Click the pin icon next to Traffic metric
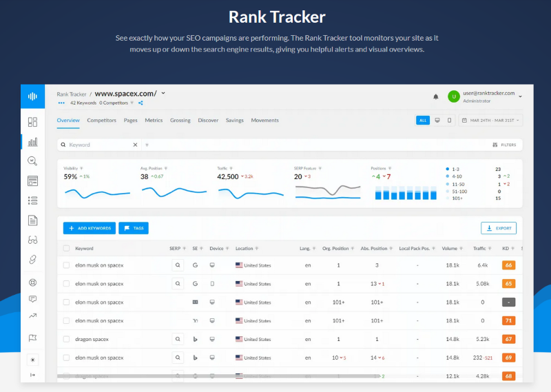Viewport: 551px width, 392px height. point(231,168)
